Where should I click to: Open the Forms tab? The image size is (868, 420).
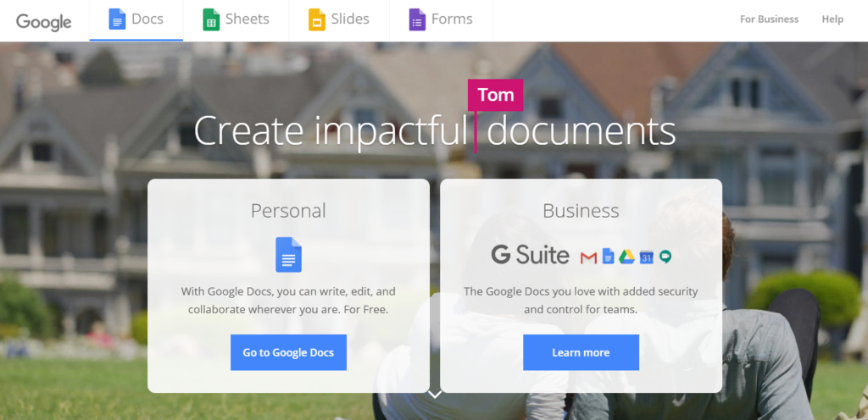[x=451, y=19]
